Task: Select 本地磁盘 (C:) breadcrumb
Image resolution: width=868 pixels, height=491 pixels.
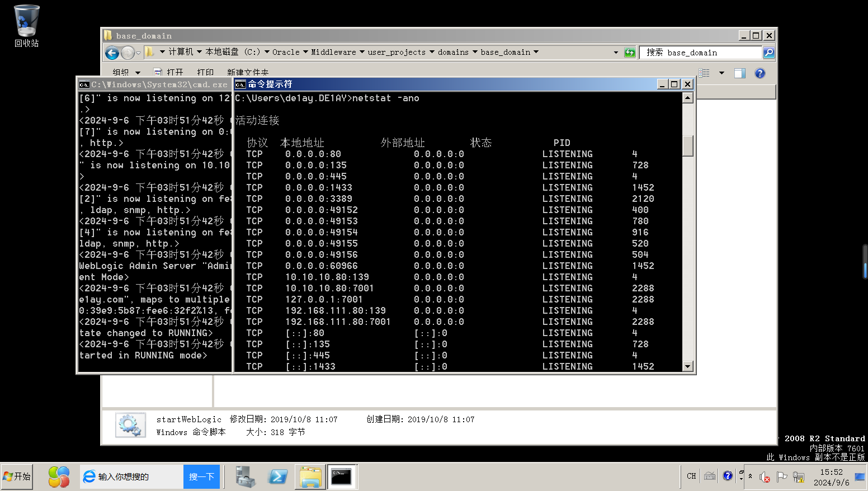Action: pos(233,52)
